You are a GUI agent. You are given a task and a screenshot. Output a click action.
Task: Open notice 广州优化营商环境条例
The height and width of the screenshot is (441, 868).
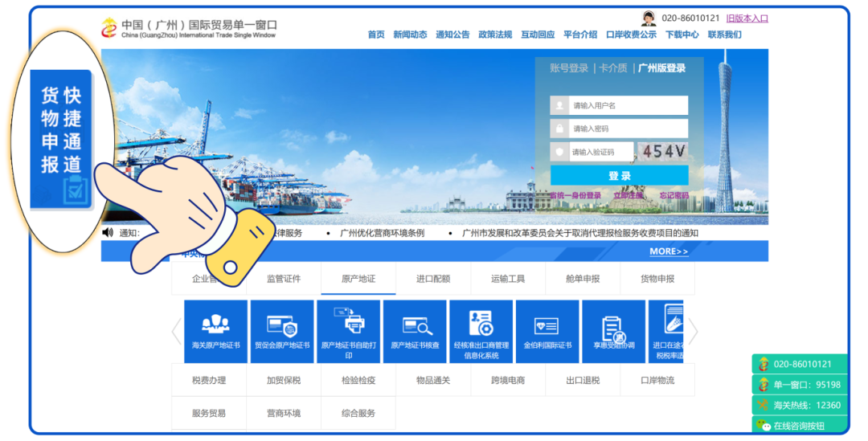click(x=382, y=233)
